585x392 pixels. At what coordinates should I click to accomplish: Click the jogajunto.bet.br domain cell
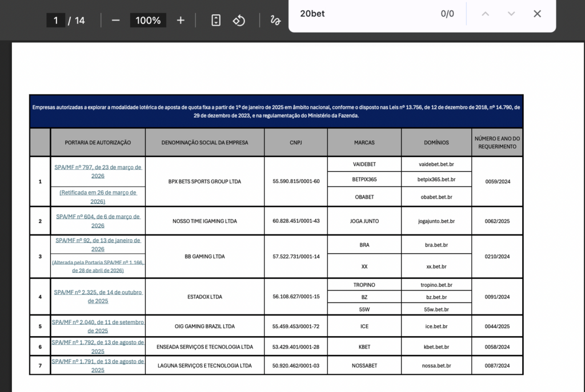click(436, 221)
